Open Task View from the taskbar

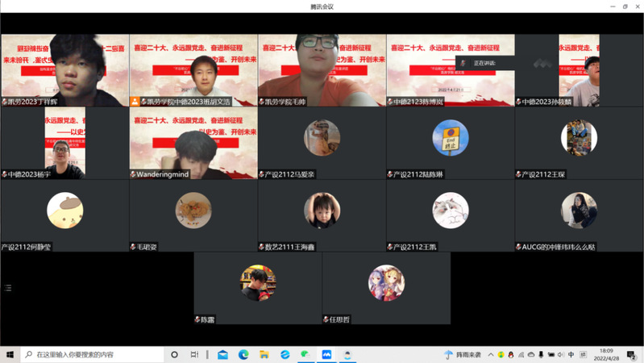coord(194,354)
